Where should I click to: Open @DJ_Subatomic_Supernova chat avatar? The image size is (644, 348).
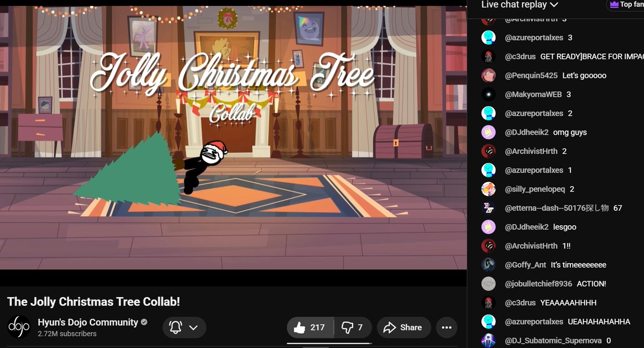[488, 340]
